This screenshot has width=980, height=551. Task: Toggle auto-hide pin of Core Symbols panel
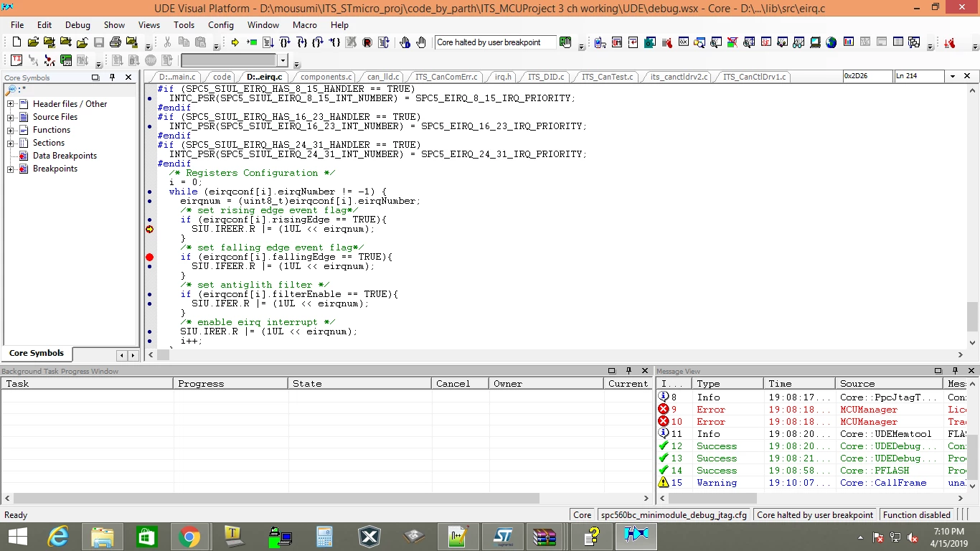point(112,77)
